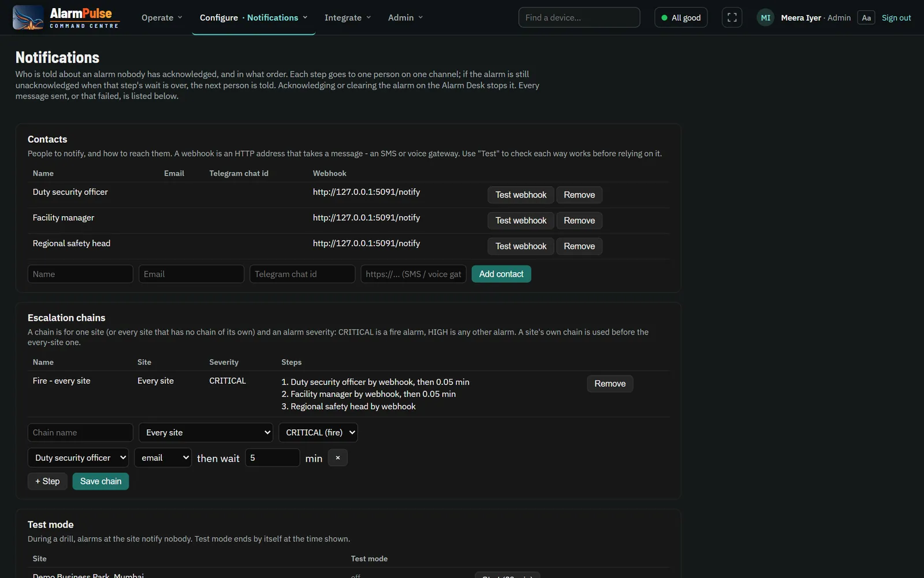
Task: Open the Configure · Notifications menu
Action: pyautogui.click(x=254, y=17)
